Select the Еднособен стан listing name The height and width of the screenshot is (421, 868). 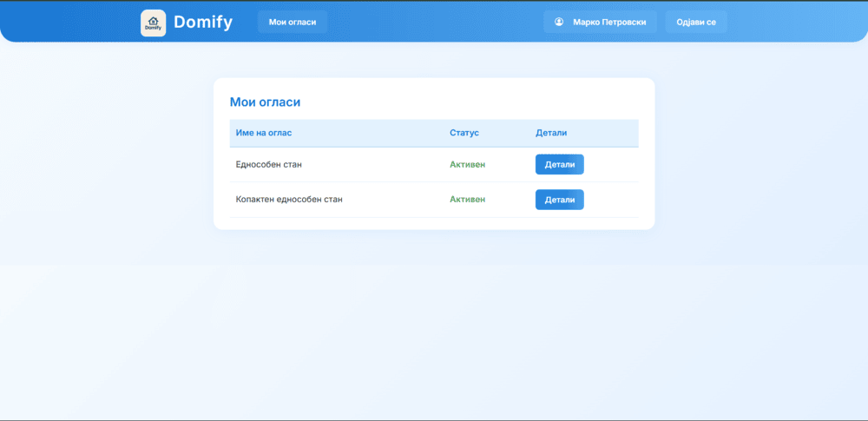268,165
